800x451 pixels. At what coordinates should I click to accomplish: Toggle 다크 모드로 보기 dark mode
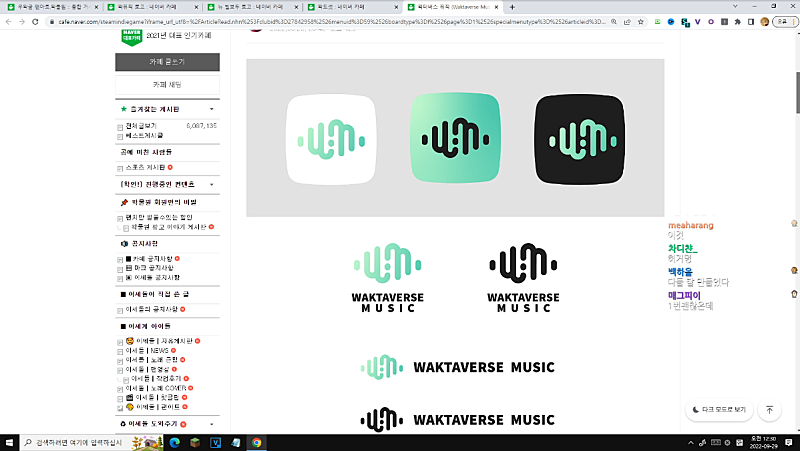[x=719, y=410]
